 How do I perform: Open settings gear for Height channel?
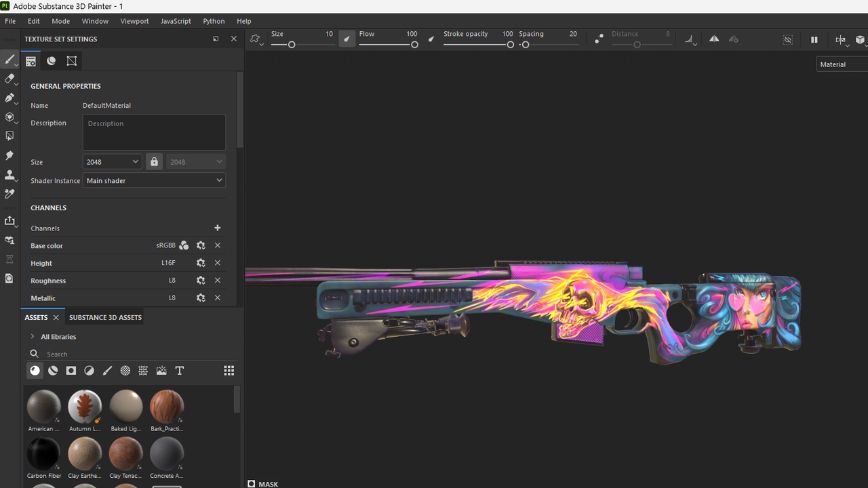[201, 263]
